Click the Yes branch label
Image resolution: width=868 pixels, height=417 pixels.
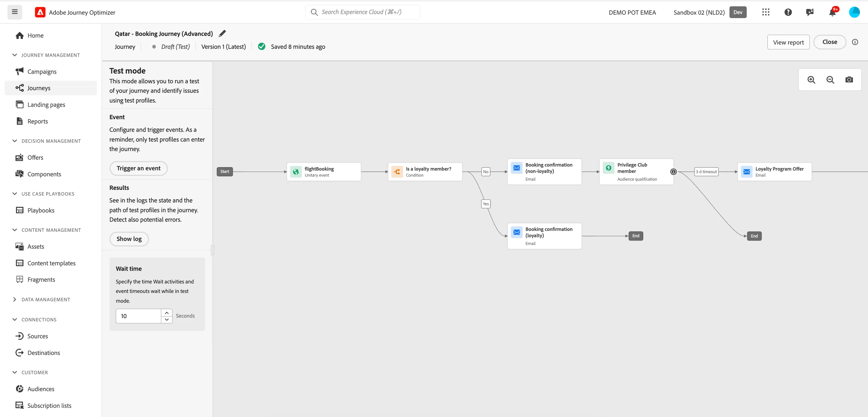coord(485,204)
